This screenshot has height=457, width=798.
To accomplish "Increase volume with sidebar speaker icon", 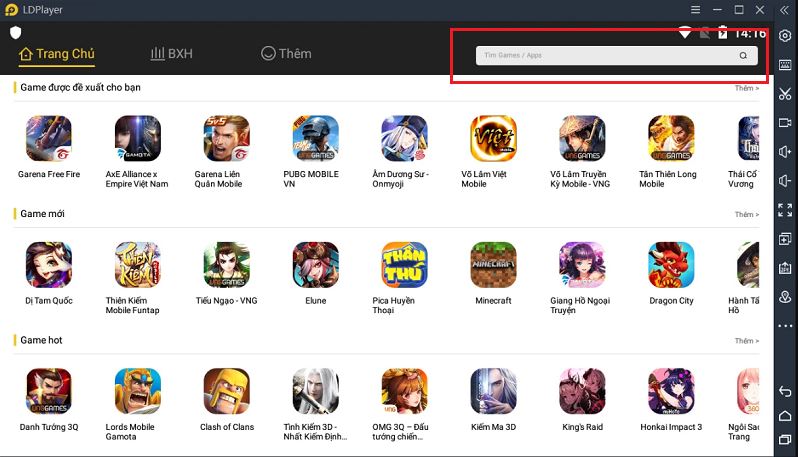I will (x=785, y=152).
